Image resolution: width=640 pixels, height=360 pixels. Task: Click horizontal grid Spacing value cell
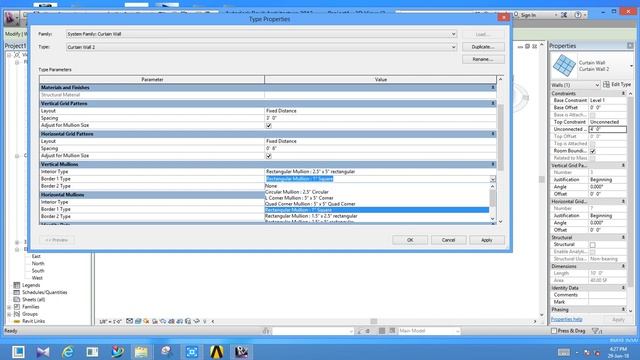[x=380, y=149]
